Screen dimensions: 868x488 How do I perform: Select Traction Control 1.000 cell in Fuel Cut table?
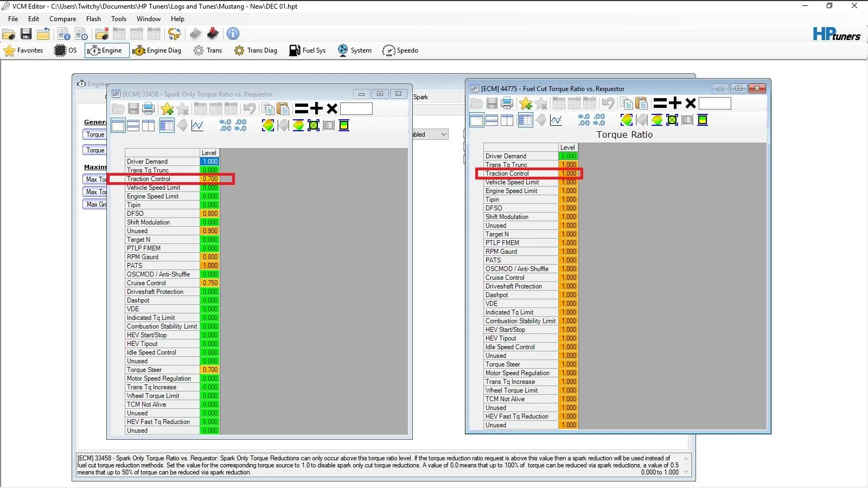pos(569,174)
